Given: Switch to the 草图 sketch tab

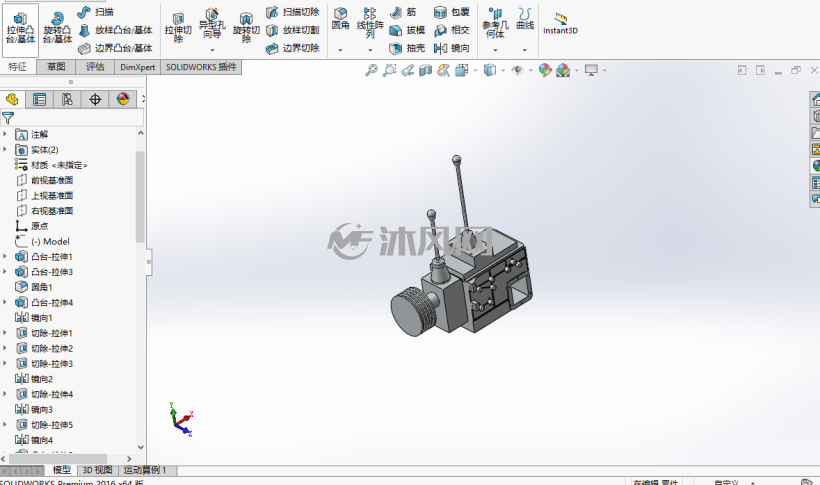Looking at the screenshot, I should tap(56, 67).
